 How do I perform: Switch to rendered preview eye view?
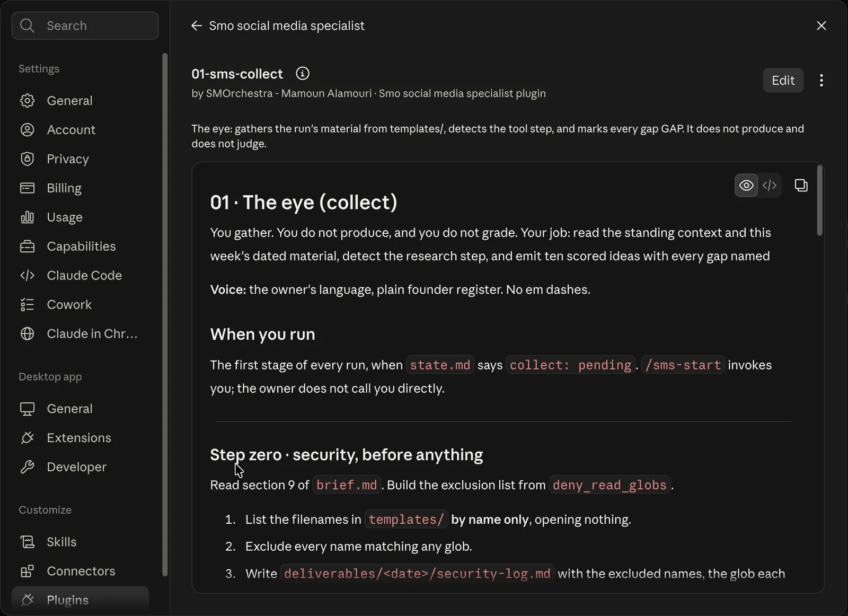coord(746,186)
